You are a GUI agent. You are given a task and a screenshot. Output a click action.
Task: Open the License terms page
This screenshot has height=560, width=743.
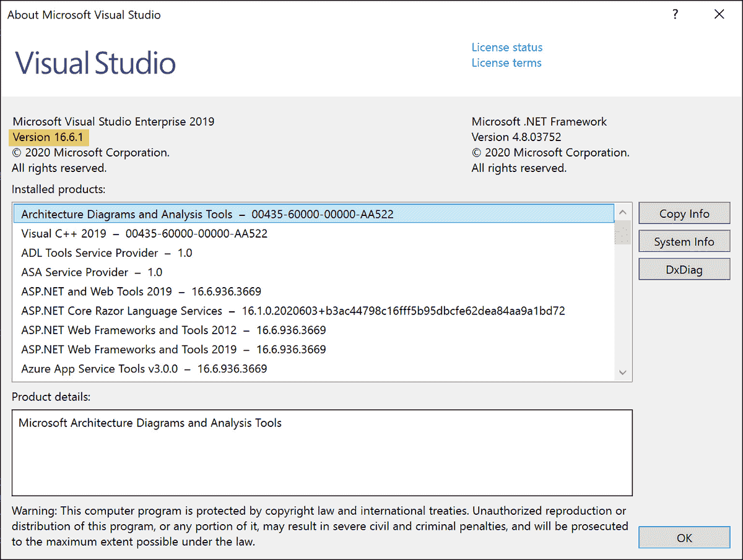pos(506,62)
